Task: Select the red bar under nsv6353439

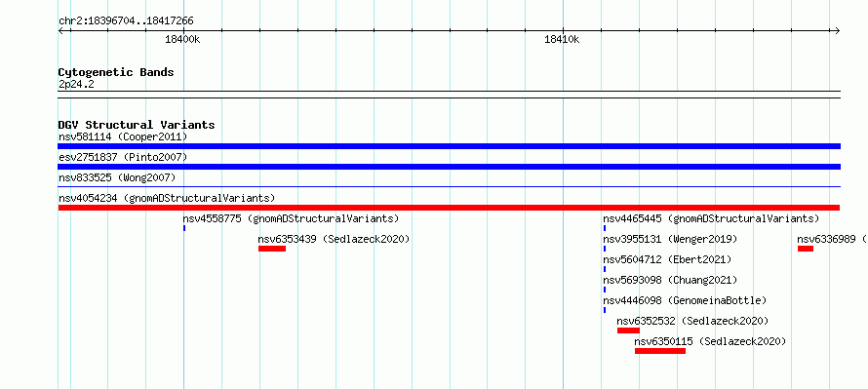Action: (x=272, y=249)
